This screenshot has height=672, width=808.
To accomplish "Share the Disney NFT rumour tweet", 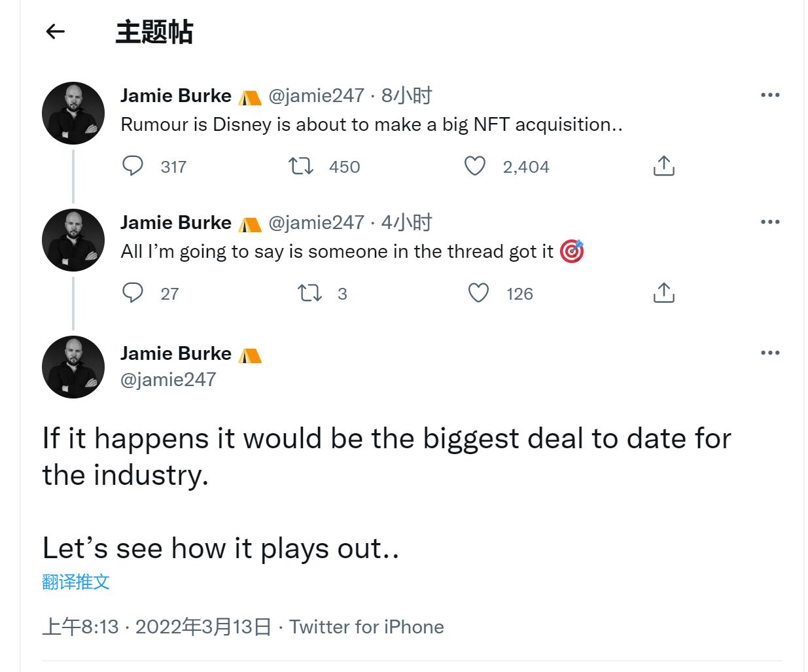I will tap(663, 166).
